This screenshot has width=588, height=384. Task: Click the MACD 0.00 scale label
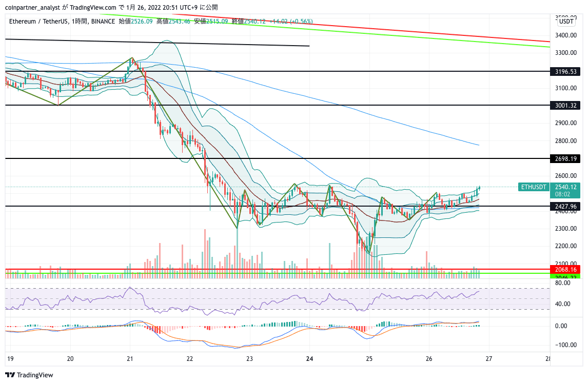point(561,326)
